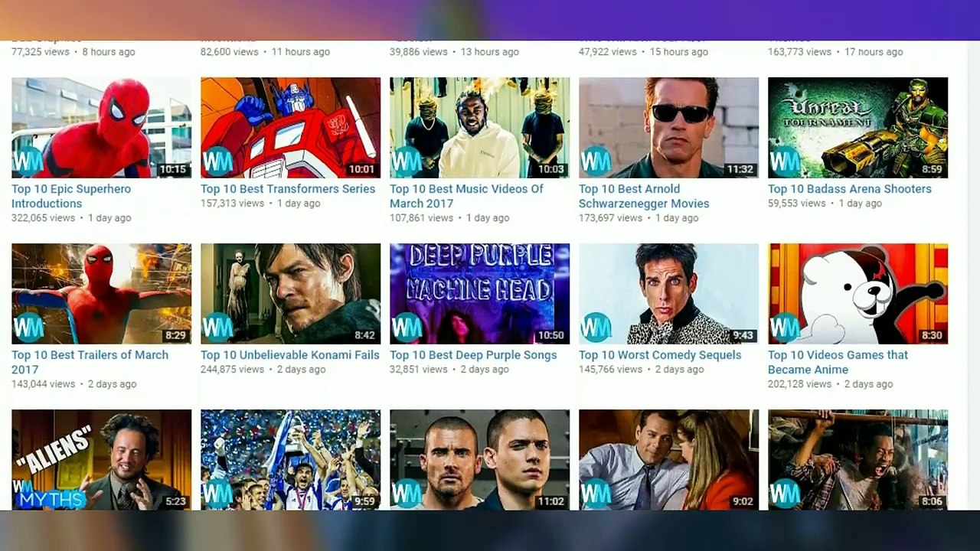Click the WM logo on the Konami Fails thumbnail

217,328
